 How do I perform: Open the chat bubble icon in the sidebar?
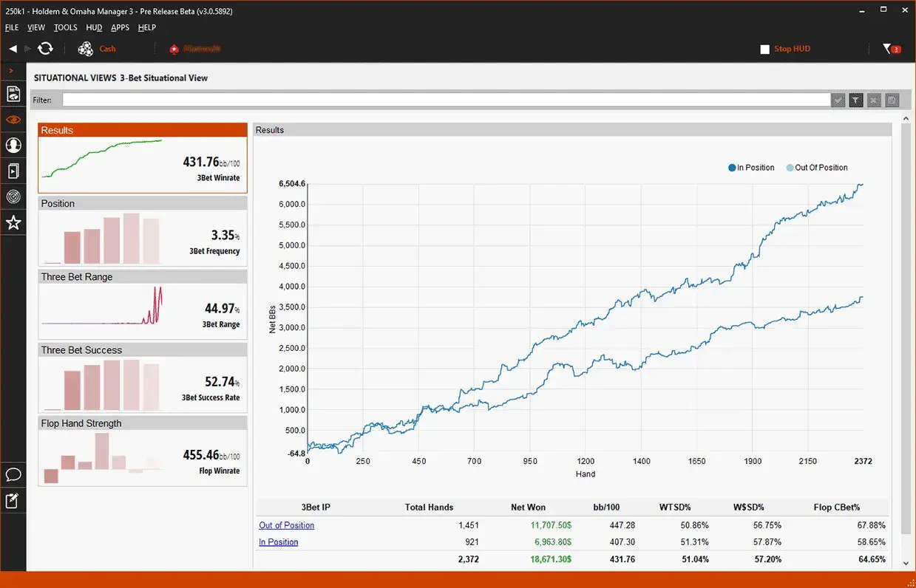click(x=13, y=474)
